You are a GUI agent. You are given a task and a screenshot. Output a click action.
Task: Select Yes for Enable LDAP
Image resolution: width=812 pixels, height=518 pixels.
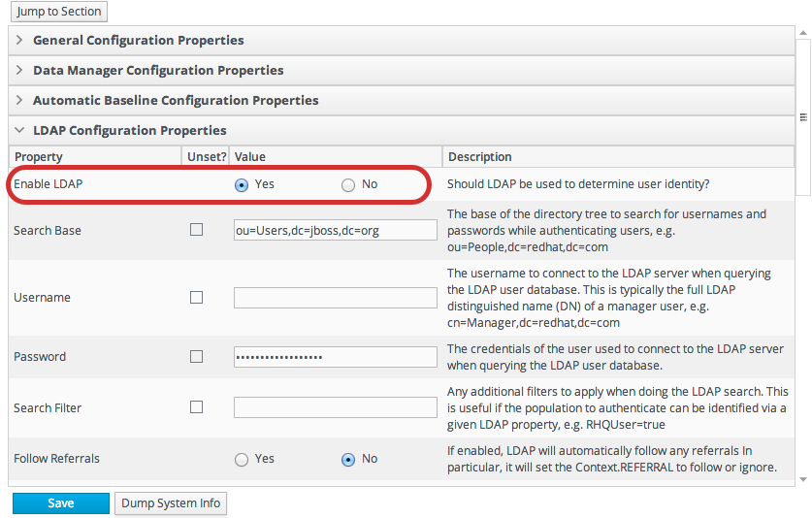point(242,185)
